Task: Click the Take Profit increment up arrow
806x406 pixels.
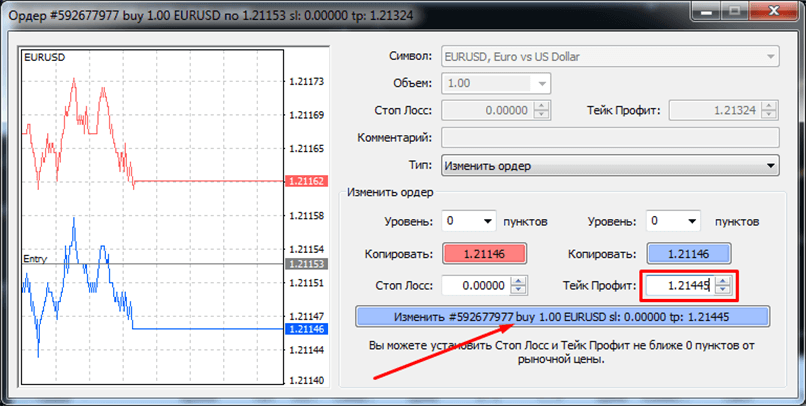Action: (723, 281)
